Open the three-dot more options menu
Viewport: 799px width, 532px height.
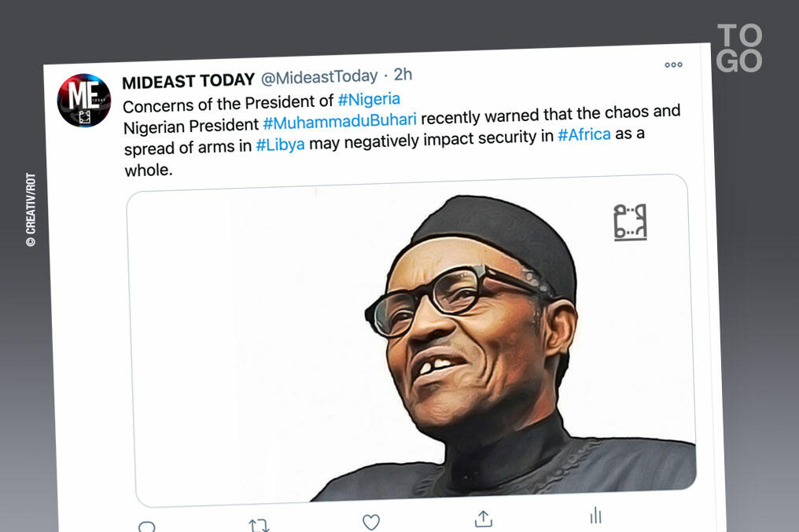point(674,64)
